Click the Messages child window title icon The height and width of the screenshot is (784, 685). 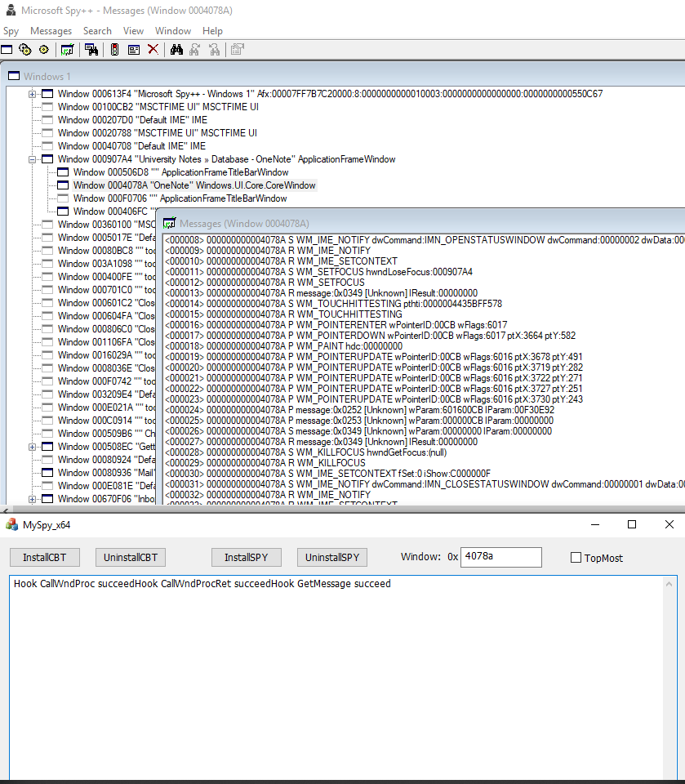click(x=170, y=223)
